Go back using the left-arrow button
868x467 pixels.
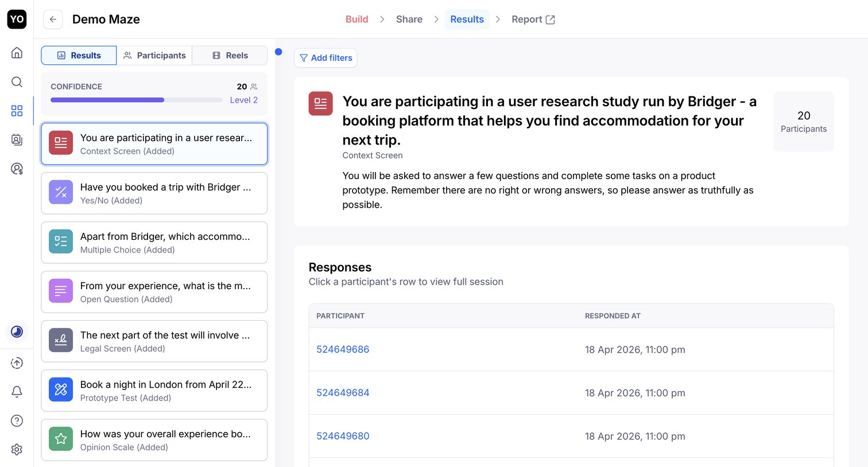(53, 19)
